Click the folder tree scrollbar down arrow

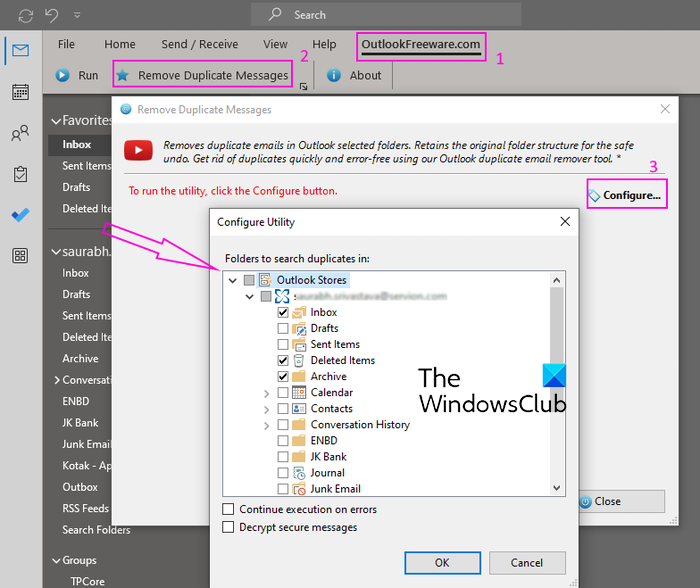556,488
